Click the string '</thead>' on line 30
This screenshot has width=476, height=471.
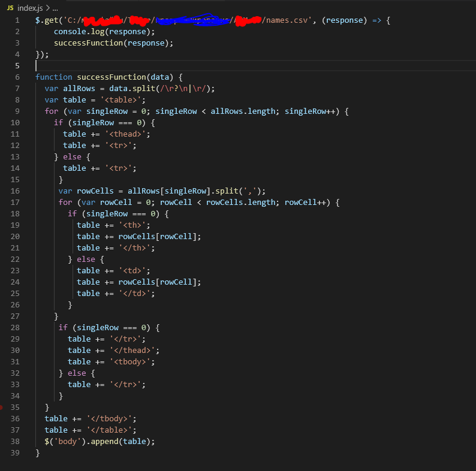(132, 350)
